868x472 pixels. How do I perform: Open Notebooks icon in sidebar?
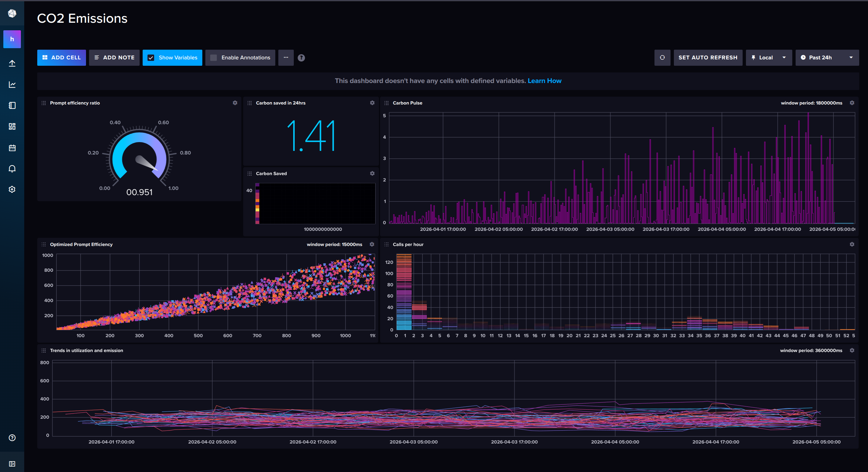point(12,105)
